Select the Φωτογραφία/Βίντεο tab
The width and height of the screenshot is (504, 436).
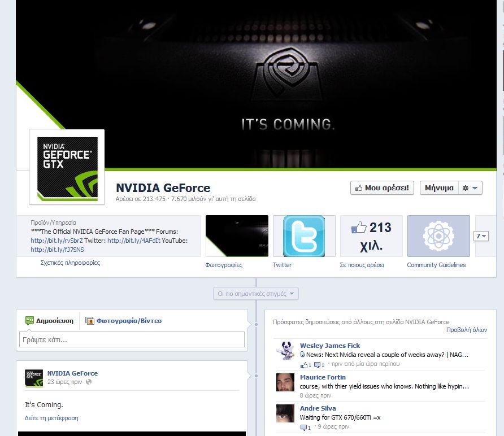tap(123, 321)
